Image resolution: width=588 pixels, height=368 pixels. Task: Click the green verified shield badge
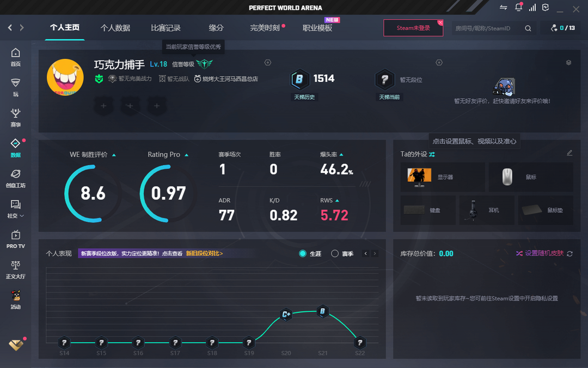point(99,79)
